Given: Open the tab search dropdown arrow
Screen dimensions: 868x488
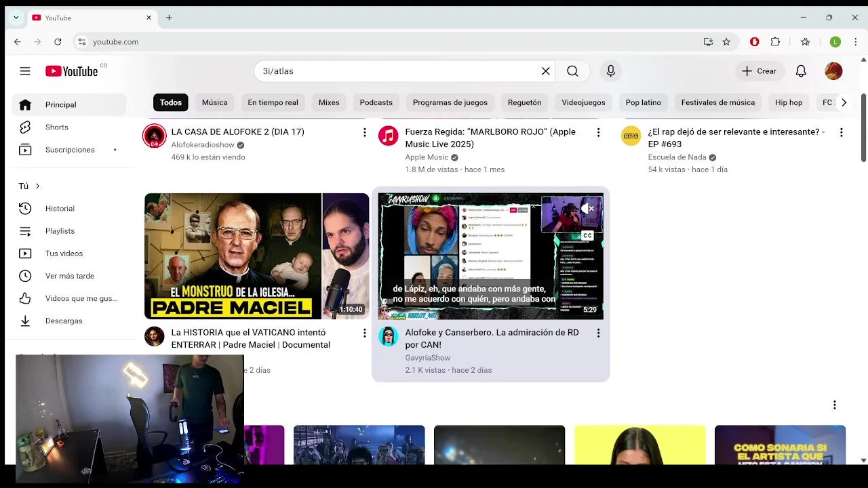Looking at the screenshot, I should pos(16,18).
